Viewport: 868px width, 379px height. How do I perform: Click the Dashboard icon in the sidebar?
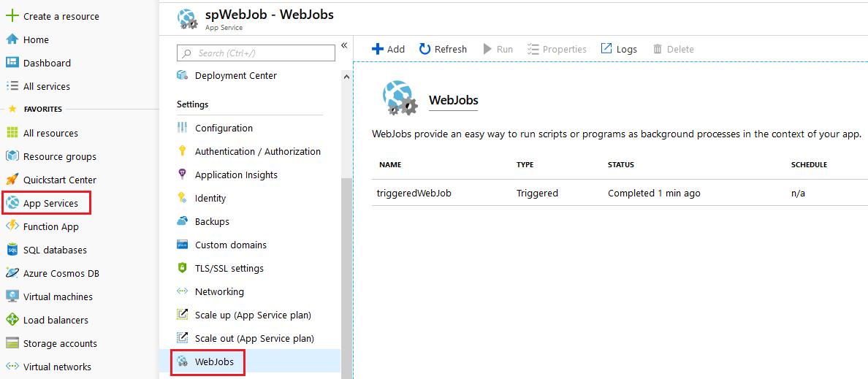[12, 63]
